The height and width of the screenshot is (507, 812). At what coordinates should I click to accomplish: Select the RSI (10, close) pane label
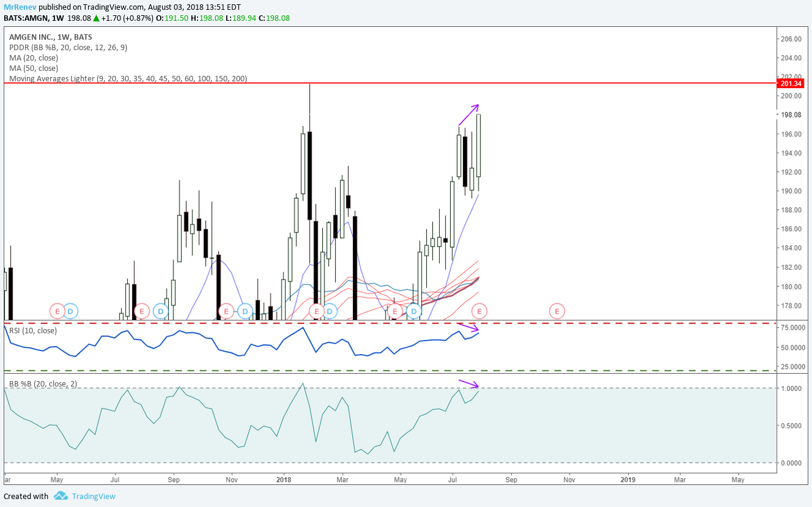coord(33,331)
